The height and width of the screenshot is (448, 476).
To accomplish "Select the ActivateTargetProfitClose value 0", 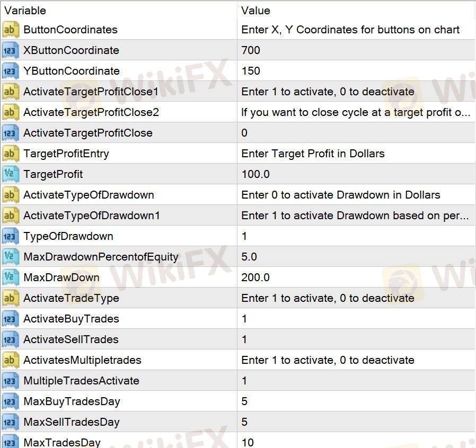I will tap(244, 133).
